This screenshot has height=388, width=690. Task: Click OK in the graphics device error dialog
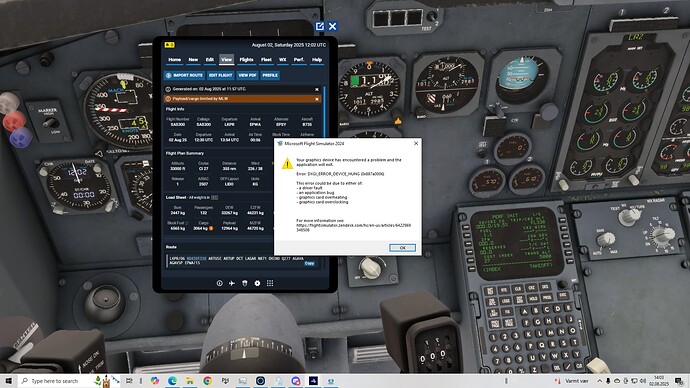point(402,248)
